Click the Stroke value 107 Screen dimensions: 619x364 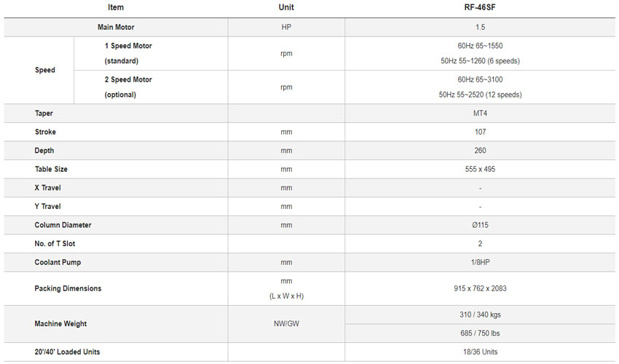480,132
